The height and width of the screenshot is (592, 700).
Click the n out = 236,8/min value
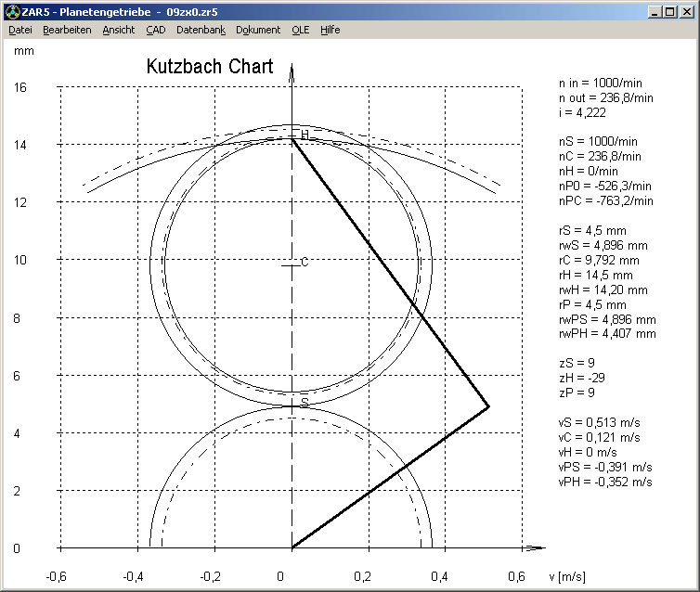click(x=605, y=97)
